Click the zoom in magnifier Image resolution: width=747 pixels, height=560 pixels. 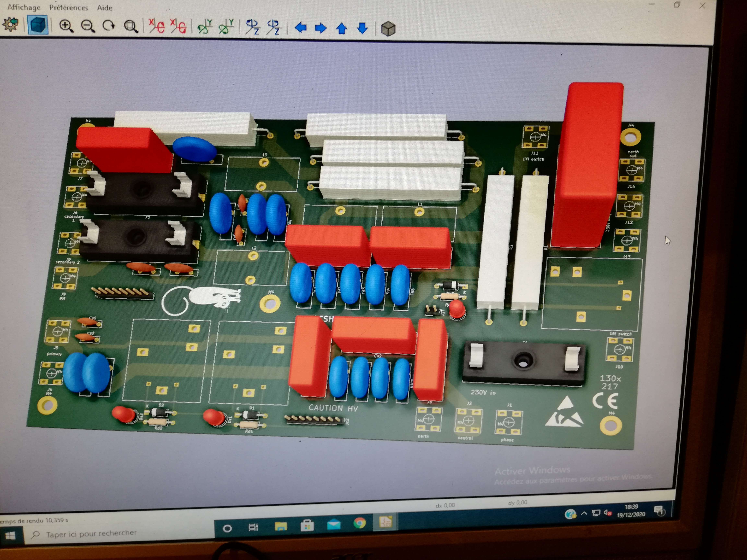point(66,26)
